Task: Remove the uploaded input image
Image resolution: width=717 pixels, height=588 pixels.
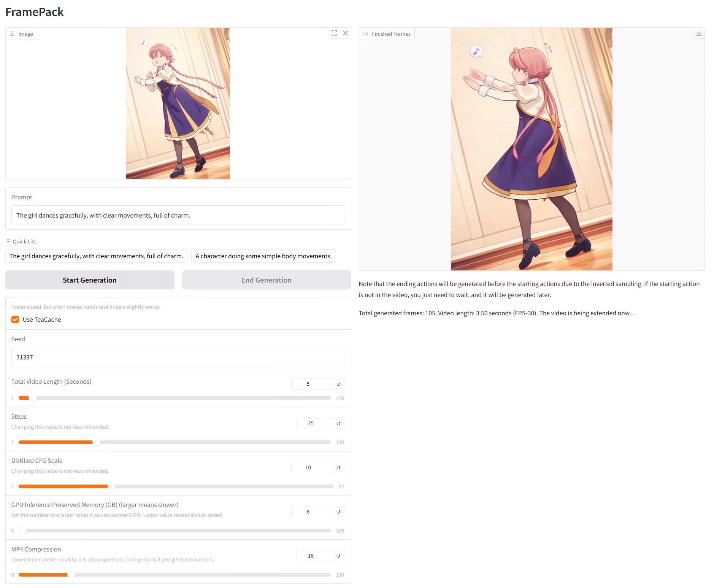Action: tap(345, 33)
